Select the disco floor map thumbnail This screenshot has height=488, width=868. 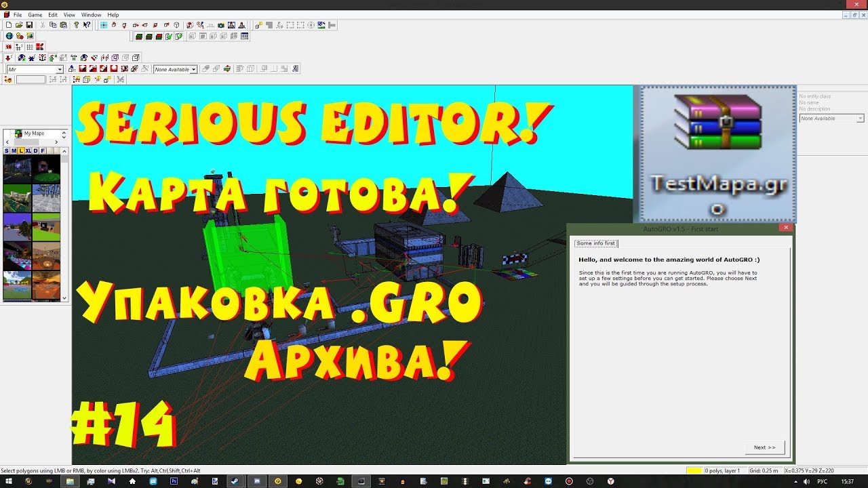coord(17,256)
